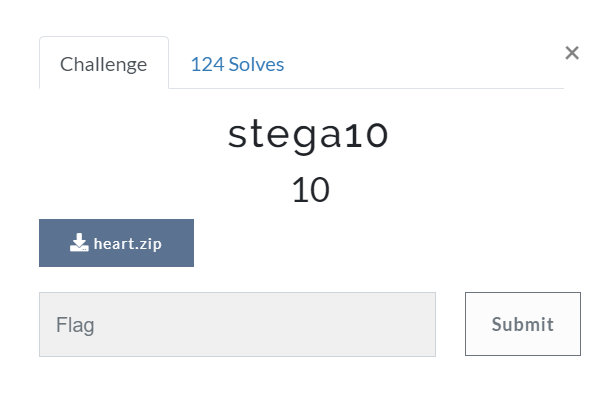This screenshot has height=413, width=616.
Task: Return to the Challenge details tab
Action: click(104, 64)
